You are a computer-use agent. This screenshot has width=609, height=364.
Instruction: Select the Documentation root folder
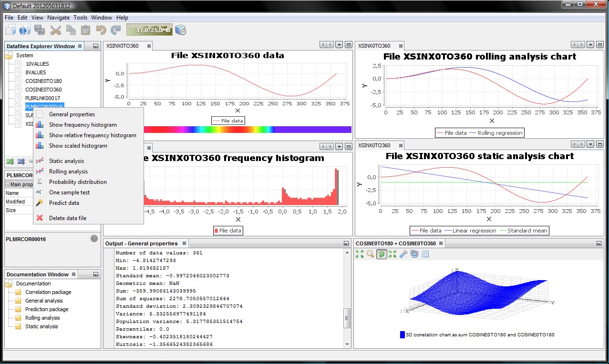pos(33,283)
